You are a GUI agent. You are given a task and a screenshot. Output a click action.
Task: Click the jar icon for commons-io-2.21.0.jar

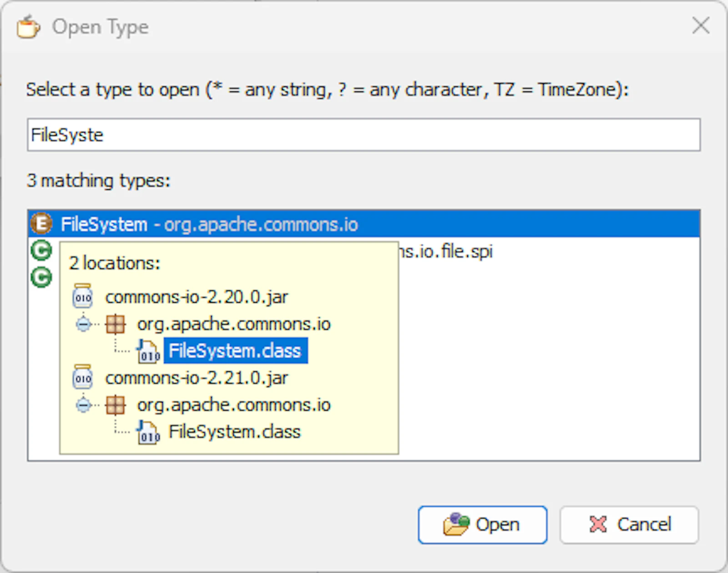[x=82, y=377]
